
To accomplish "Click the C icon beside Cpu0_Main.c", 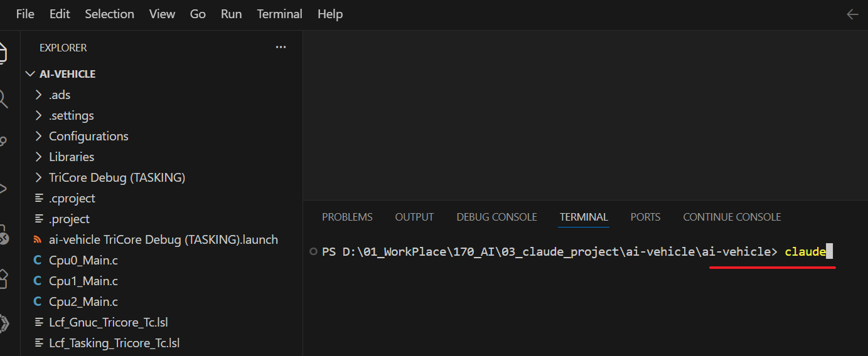I will click(x=38, y=260).
